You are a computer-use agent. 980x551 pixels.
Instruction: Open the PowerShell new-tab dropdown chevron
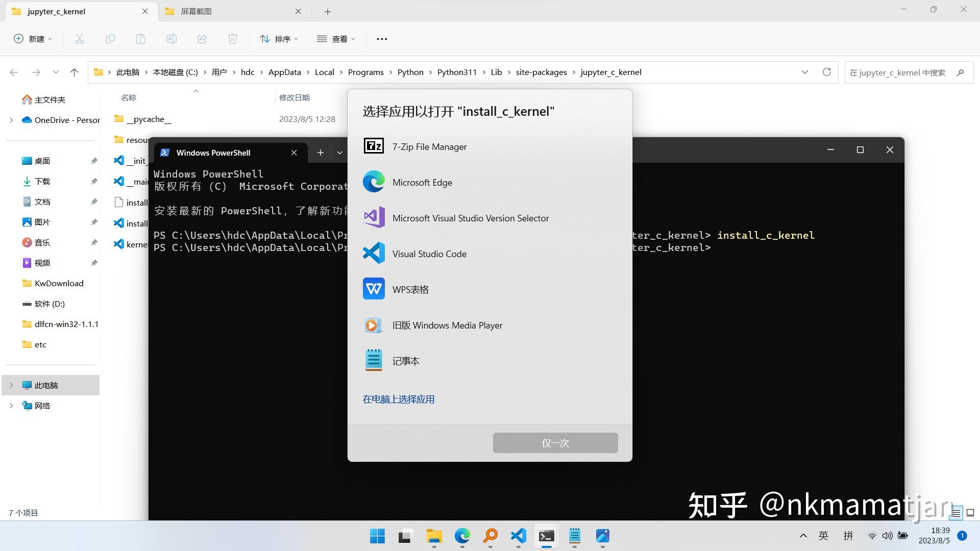339,152
